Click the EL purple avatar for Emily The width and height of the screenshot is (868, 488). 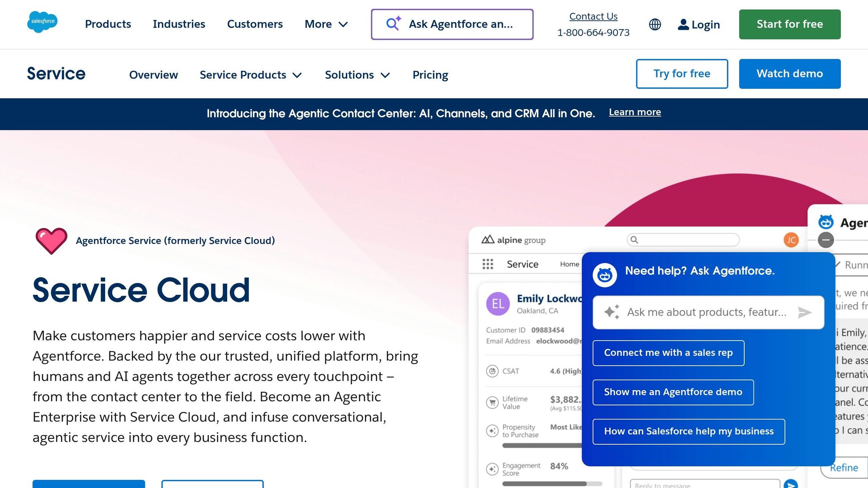click(x=498, y=304)
